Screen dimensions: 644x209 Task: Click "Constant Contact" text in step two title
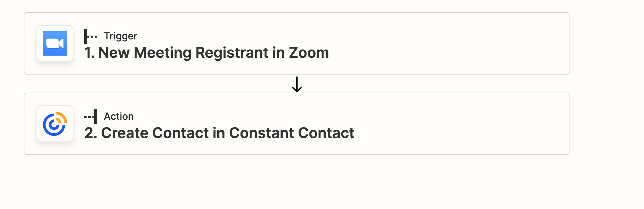tap(292, 133)
